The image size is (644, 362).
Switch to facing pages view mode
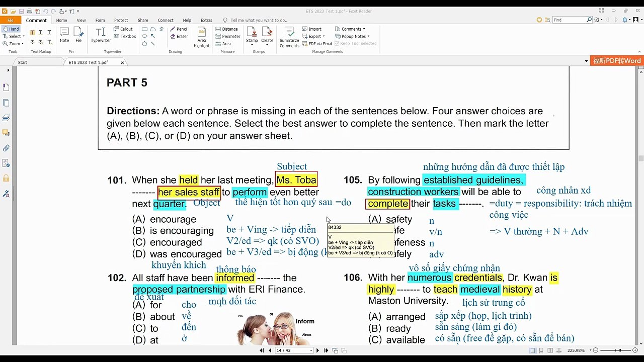(x=550, y=350)
